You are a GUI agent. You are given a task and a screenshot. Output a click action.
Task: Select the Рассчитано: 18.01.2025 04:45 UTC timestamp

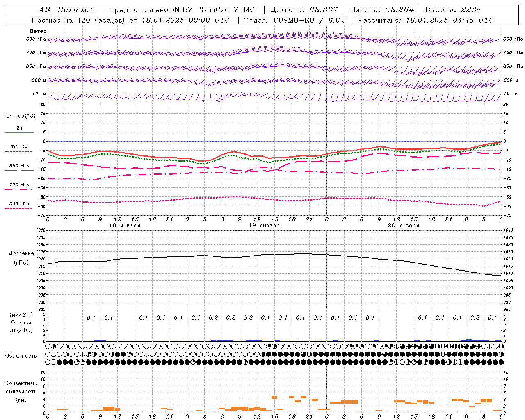(426, 20)
